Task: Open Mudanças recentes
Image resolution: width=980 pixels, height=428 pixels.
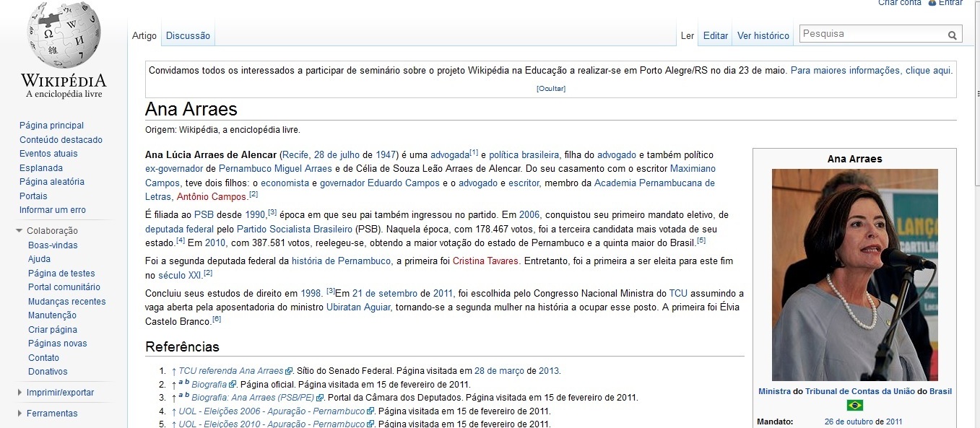Action: click(x=67, y=302)
